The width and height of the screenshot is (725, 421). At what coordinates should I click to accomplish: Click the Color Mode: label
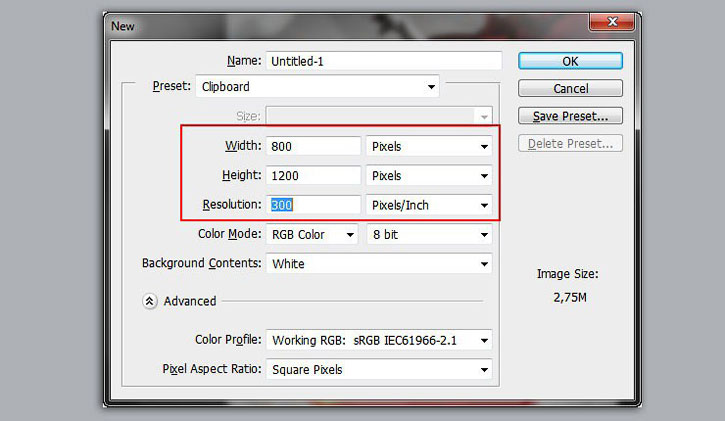[x=229, y=234]
